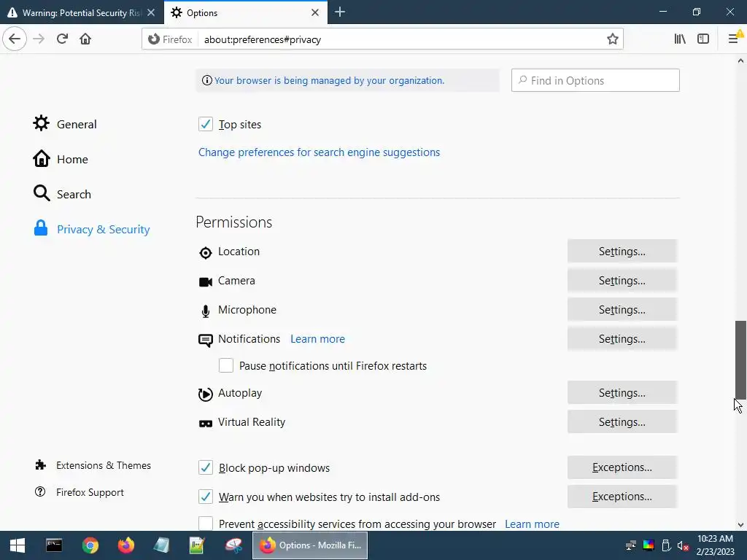Click the vertical scrollbar thumb
This screenshot has width=747, height=560.
pyautogui.click(x=740, y=359)
